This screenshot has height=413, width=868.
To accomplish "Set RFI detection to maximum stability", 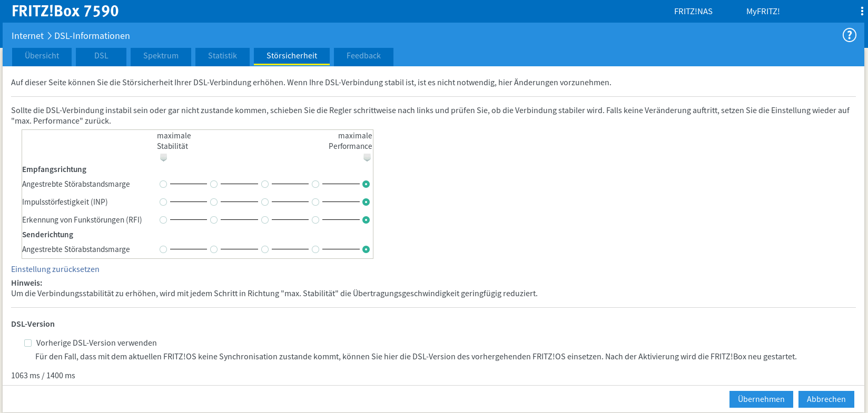I will [x=163, y=220].
